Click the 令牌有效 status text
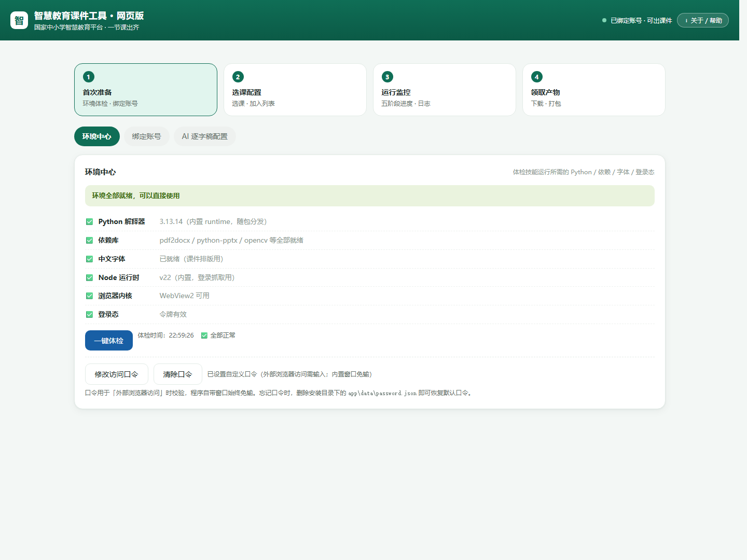The height and width of the screenshot is (560, 747). [x=173, y=314]
